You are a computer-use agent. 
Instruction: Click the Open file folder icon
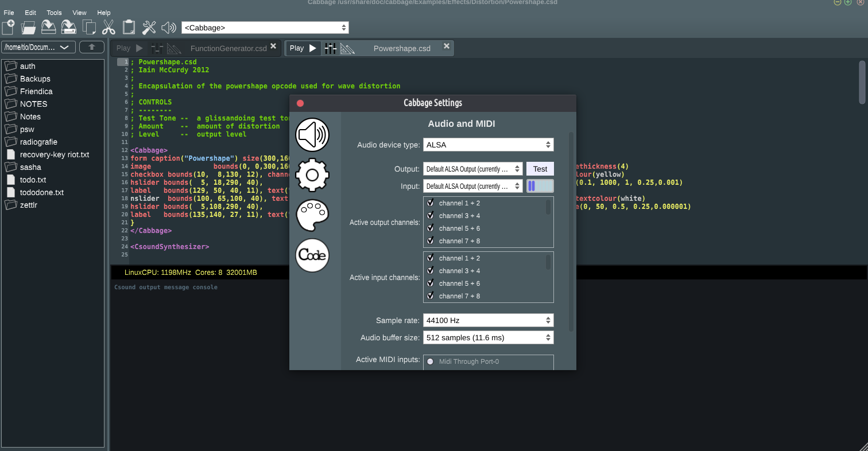click(29, 27)
